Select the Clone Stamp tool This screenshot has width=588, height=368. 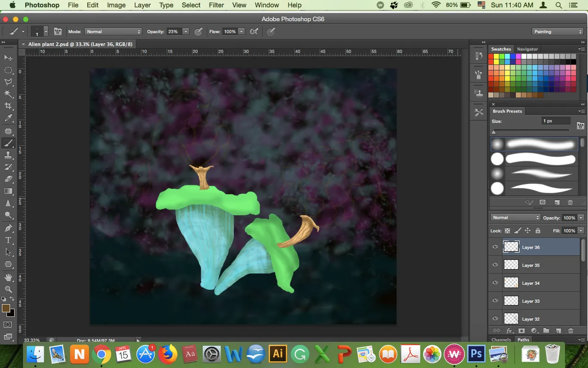(8, 155)
